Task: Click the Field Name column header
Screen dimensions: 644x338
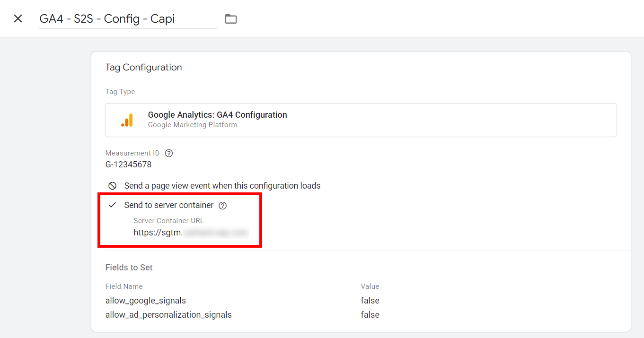Action: pyautogui.click(x=124, y=286)
